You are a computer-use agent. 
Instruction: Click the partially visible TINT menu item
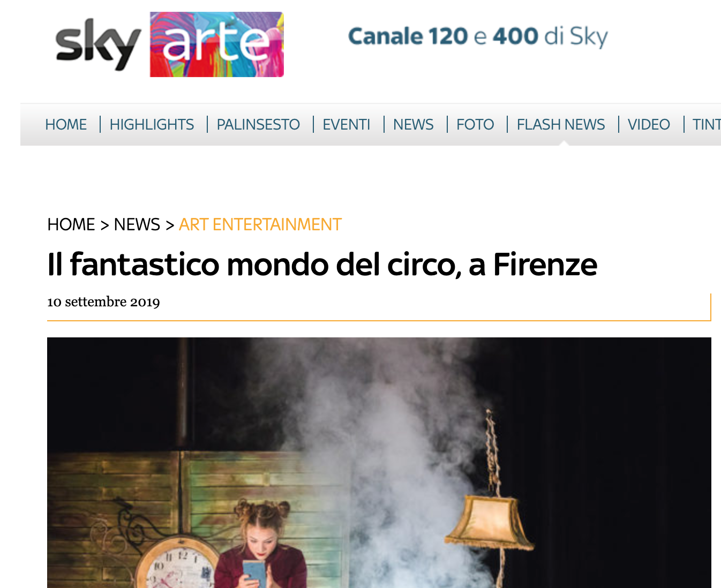[x=707, y=124]
